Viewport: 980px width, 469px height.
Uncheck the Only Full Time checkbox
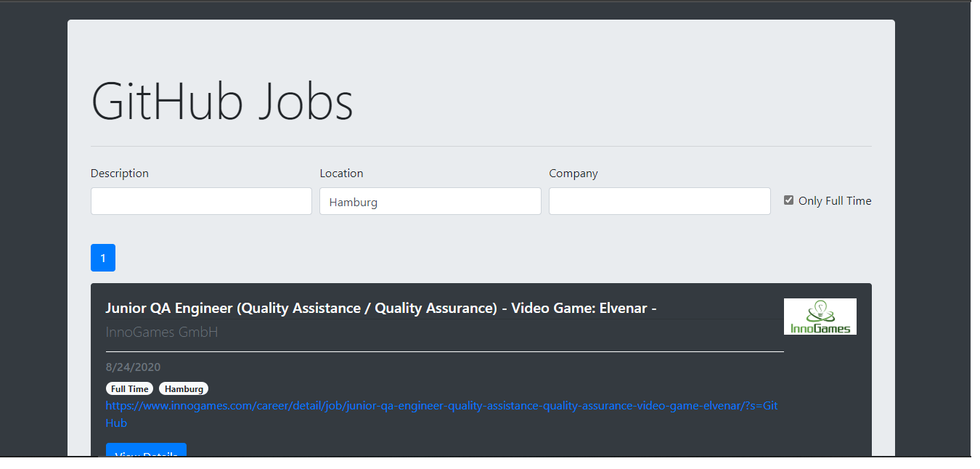tap(788, 200)
